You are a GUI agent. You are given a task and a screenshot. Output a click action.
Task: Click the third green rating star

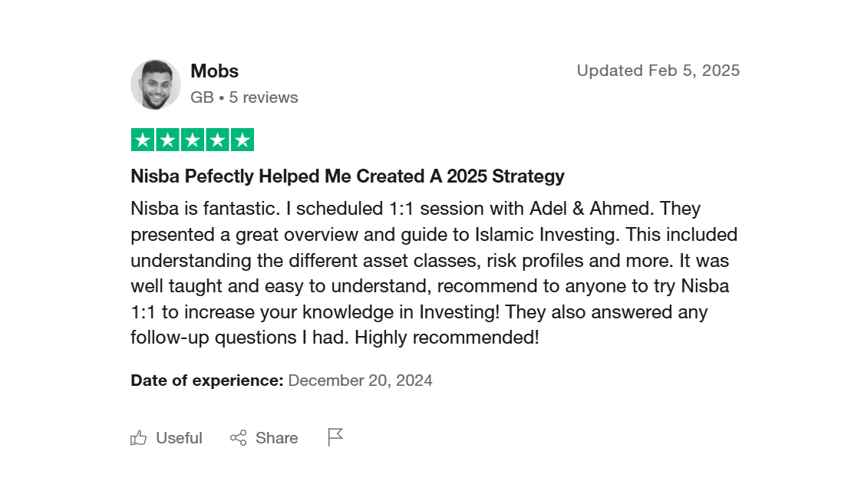(x=193, y=140)
